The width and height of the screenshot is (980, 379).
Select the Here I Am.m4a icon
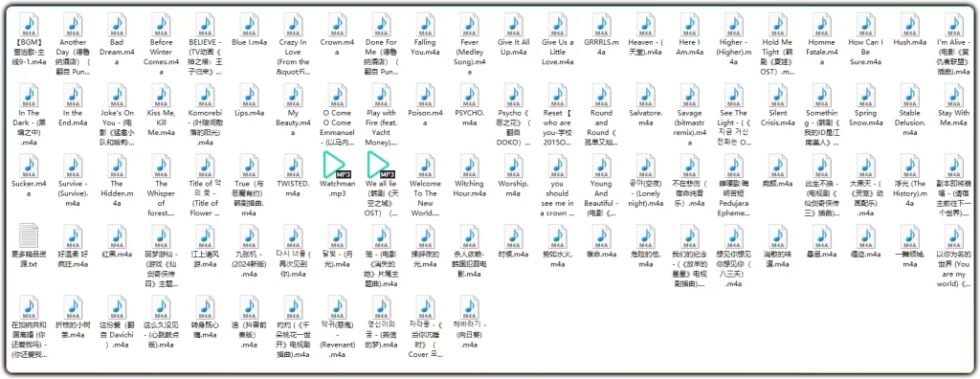690,25
